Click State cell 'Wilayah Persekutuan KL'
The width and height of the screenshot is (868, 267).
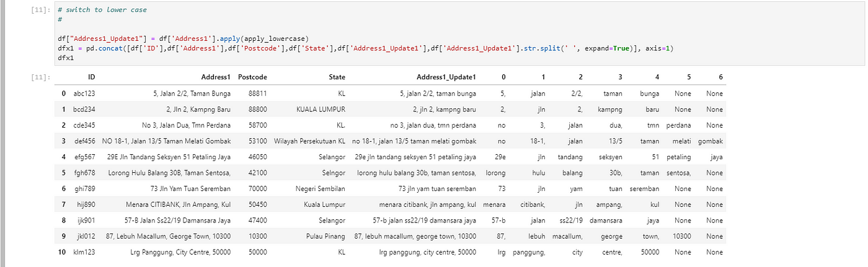[x=310, y=141]
